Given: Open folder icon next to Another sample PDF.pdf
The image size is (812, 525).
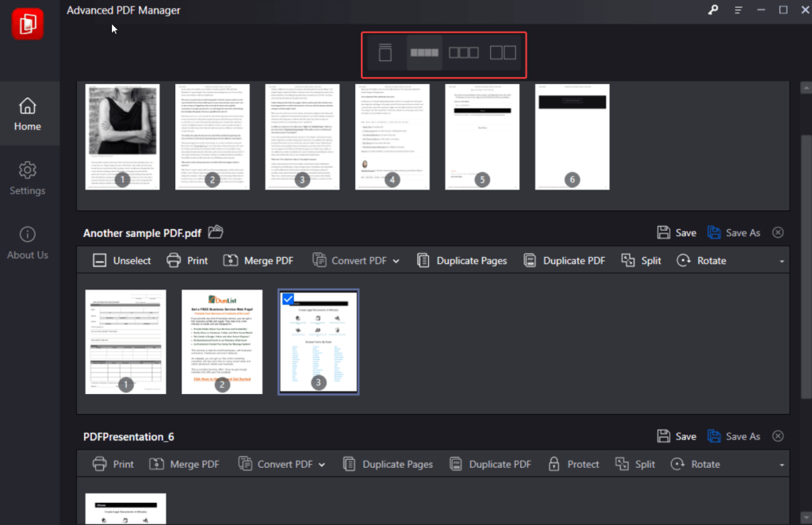Looking at the screenshot, I should tap(216, 232).
